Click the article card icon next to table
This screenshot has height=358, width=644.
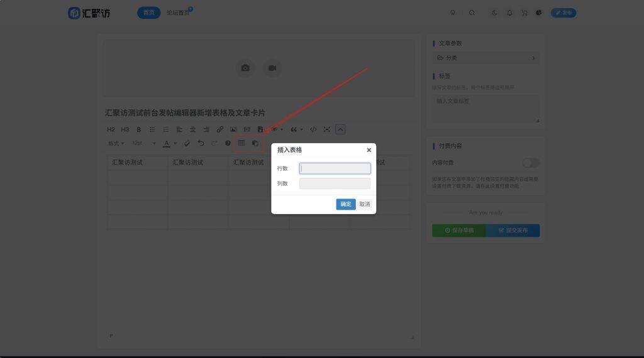(255, 143)
